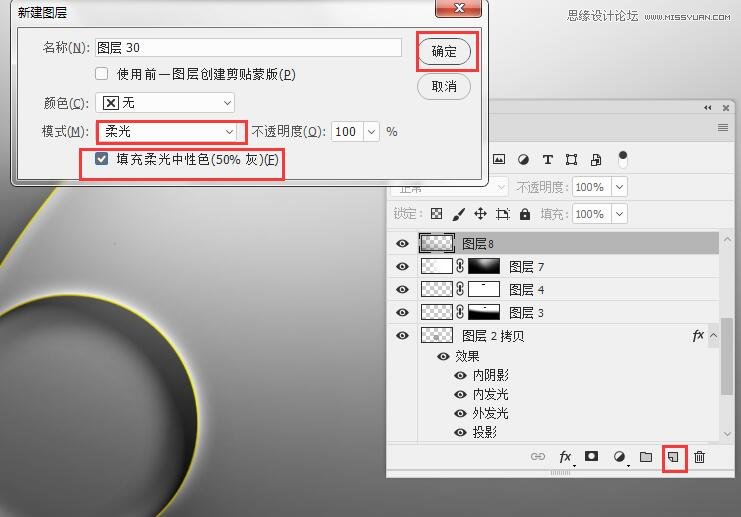The width and height of the screenshot is (741, 517).
Task: Hide the 投影 effect
Action: click(460, 432)
